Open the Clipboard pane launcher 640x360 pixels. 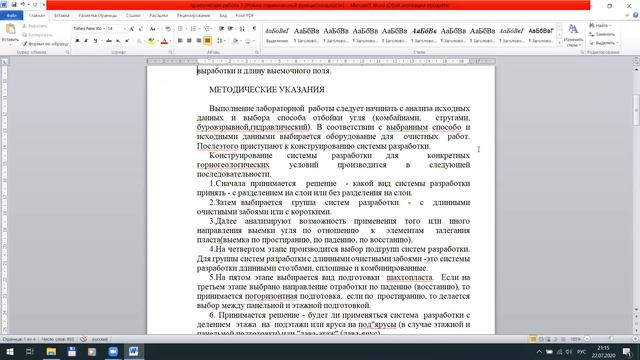67,52
